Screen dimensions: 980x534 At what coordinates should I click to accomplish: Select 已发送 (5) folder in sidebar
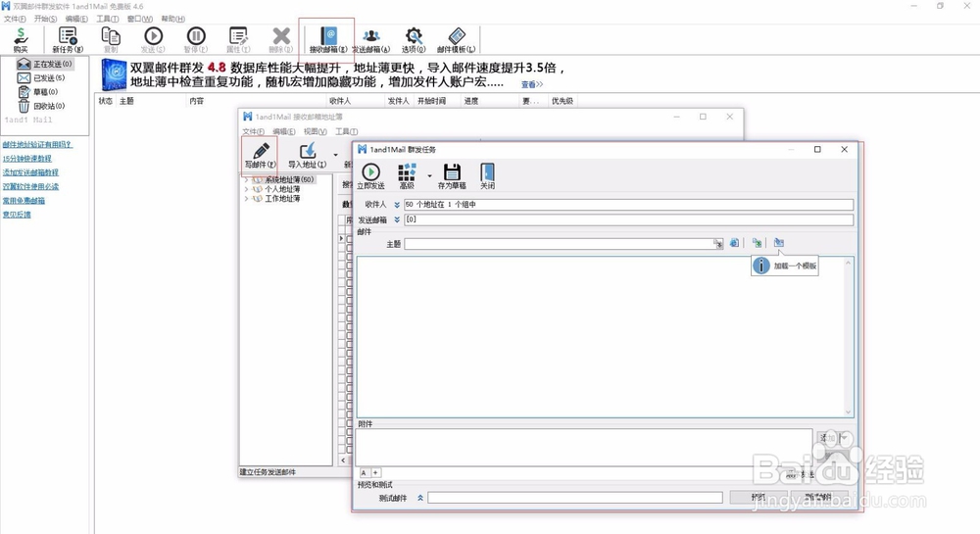pyautogui.click(x=41, y=78)
